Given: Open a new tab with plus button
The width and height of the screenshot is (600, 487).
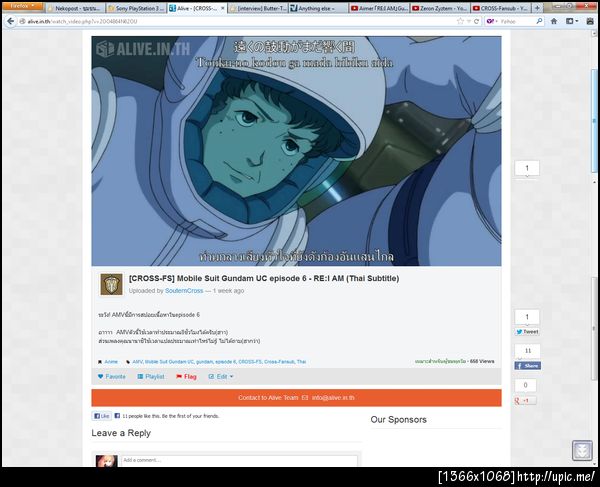Looking at the screenshot, I should [x=537, y=8].
